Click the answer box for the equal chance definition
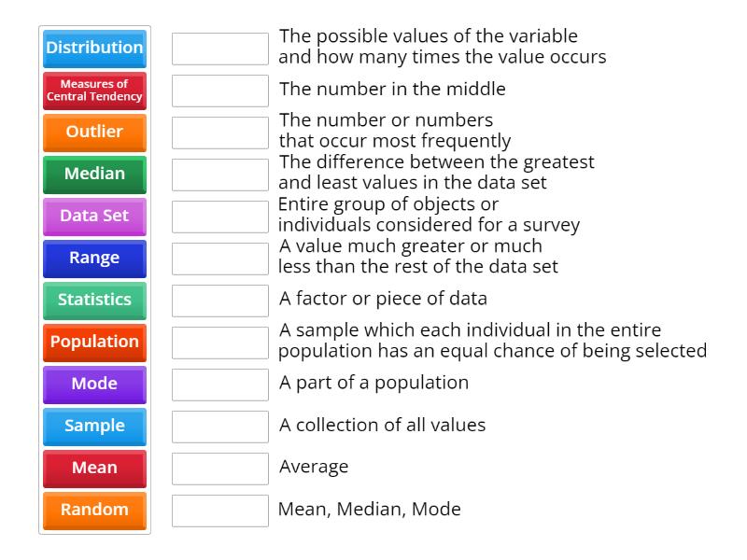Image resolution: width=747 pixels, height=560 pixels. [x=219, y=342]
